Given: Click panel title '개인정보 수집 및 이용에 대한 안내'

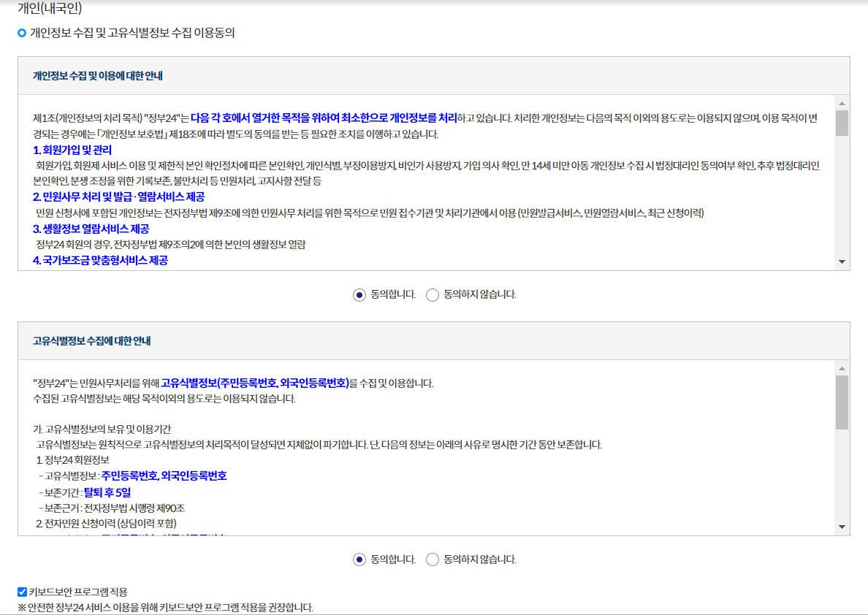Looking at the screenshot, I should 98,76.
